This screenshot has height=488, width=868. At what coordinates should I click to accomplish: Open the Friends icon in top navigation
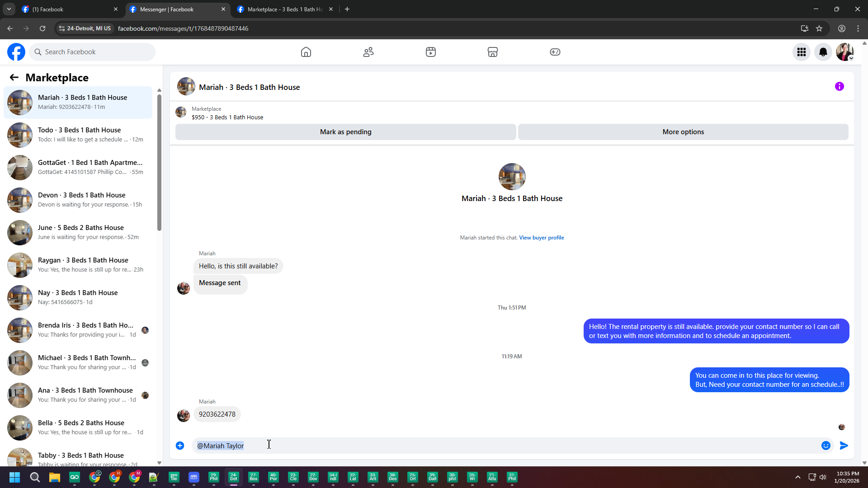click(x=368, y=52)
